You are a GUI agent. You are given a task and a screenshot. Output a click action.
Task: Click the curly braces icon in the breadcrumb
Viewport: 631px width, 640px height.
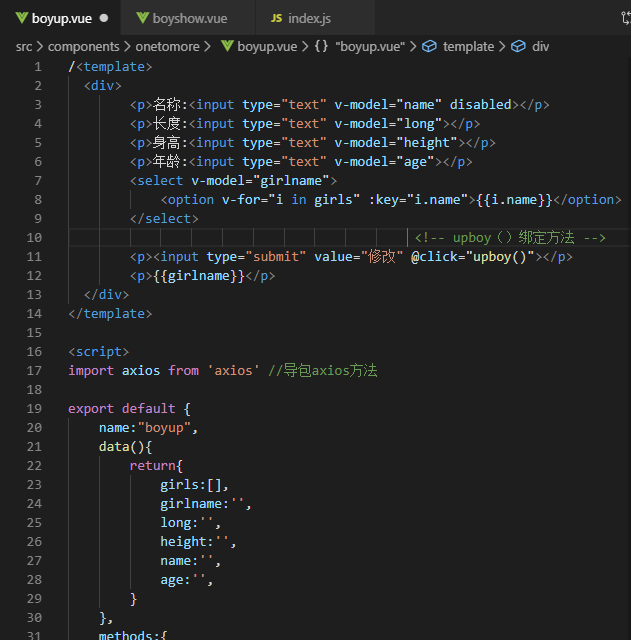tap(321, 46)
